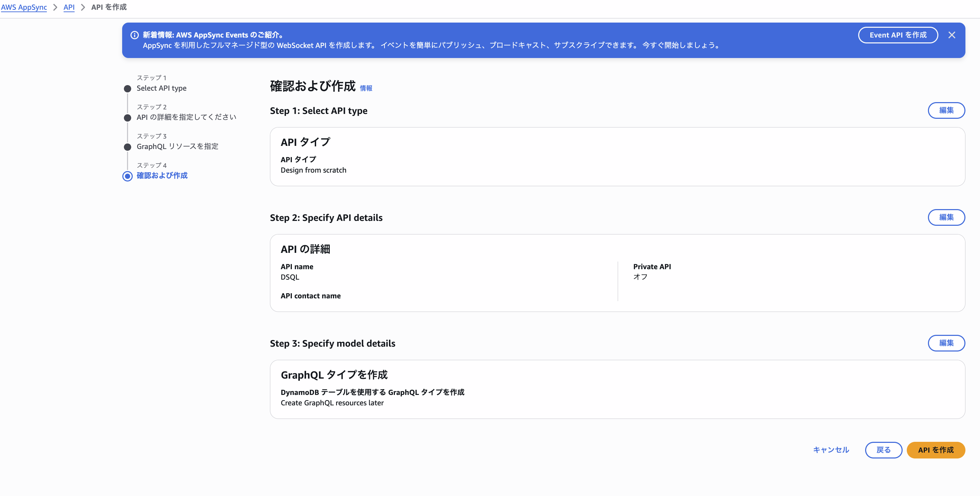
Task: Click the breadcrumb chevron after AWS AppSync
Action: pyautogui.click(x=55, y=7)
